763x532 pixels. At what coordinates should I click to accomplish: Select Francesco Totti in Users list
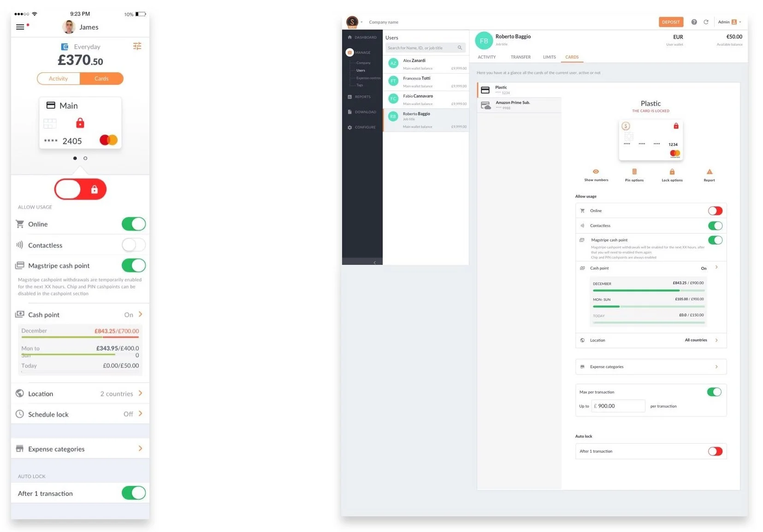(x=426, y=82)
